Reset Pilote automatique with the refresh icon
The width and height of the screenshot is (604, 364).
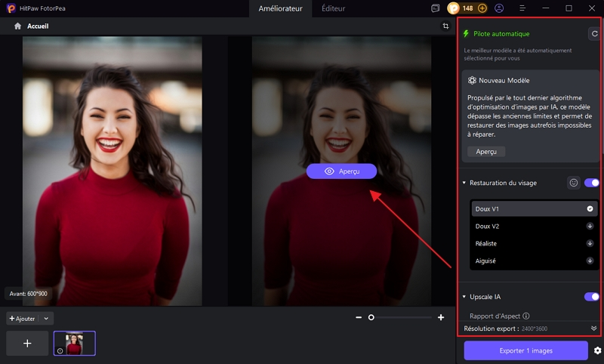(x=594, y=34)
